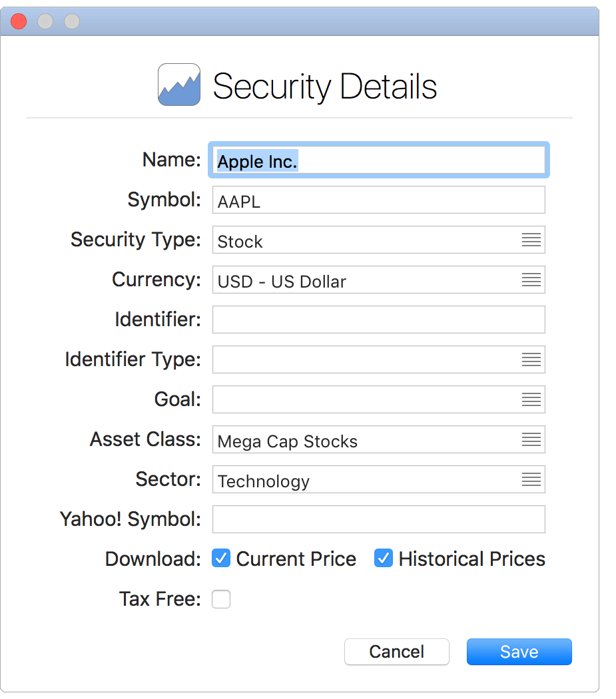Expand the Asset Class dropdown
Screen dimensions: 616x699
click(x=378, y=439)
